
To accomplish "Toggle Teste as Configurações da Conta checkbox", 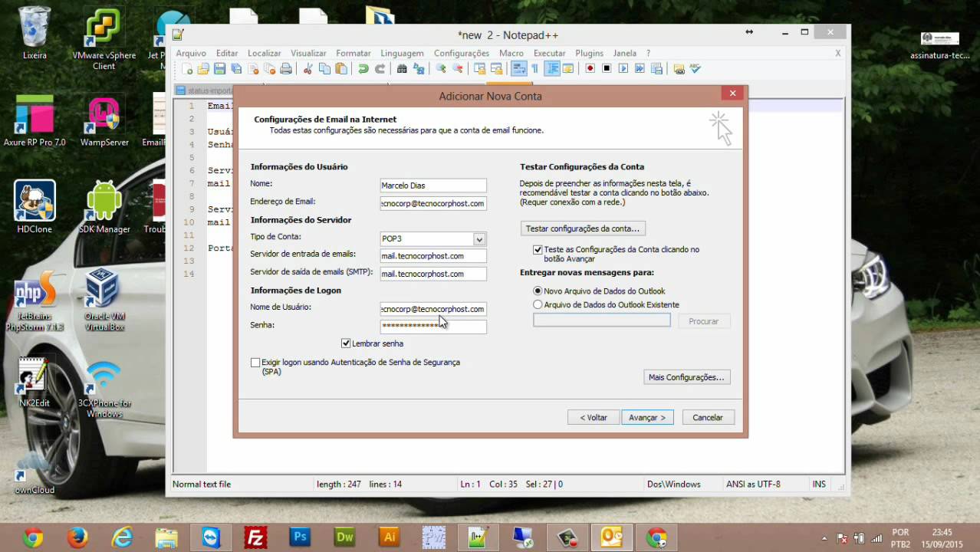I will (x=538, y=250).
